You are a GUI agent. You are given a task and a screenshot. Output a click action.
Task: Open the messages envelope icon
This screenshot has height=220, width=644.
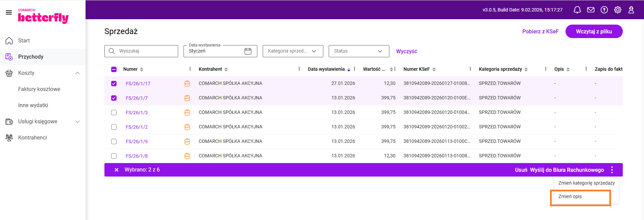coord(590,10)
